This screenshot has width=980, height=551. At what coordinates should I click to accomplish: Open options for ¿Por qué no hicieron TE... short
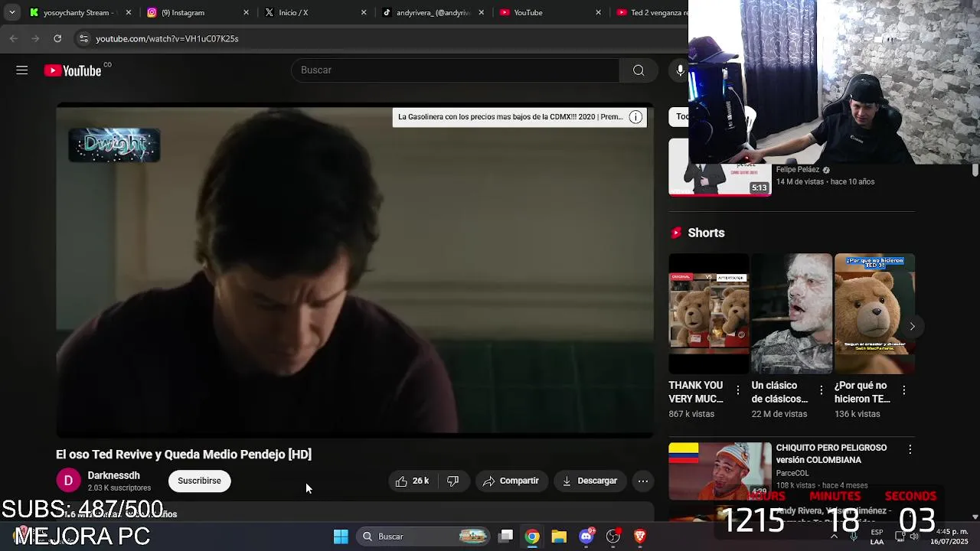tap(903, 390)
